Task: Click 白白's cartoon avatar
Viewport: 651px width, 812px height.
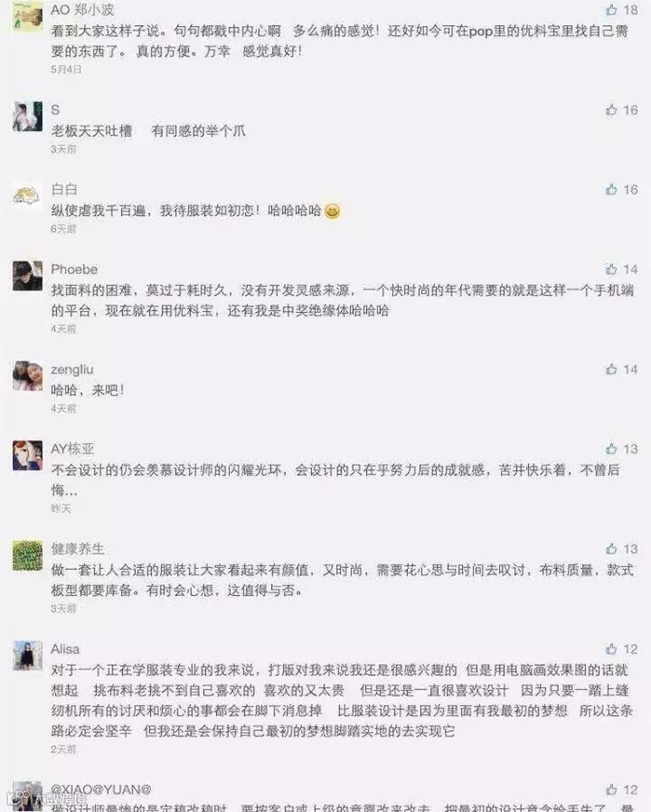Action: (27, 196)
